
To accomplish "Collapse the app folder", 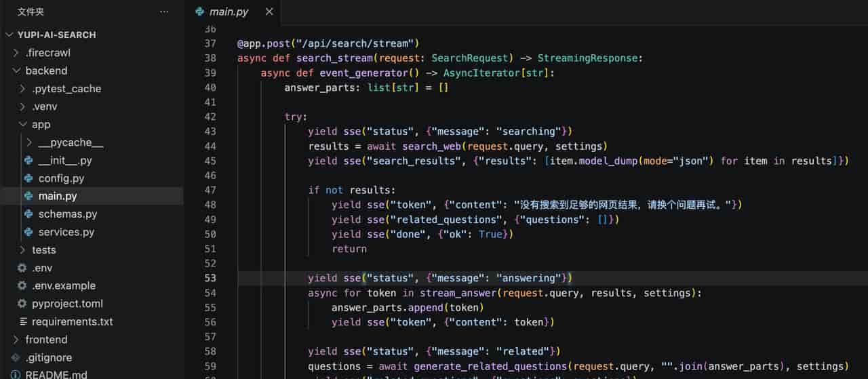I will click(x=23, y=124).
